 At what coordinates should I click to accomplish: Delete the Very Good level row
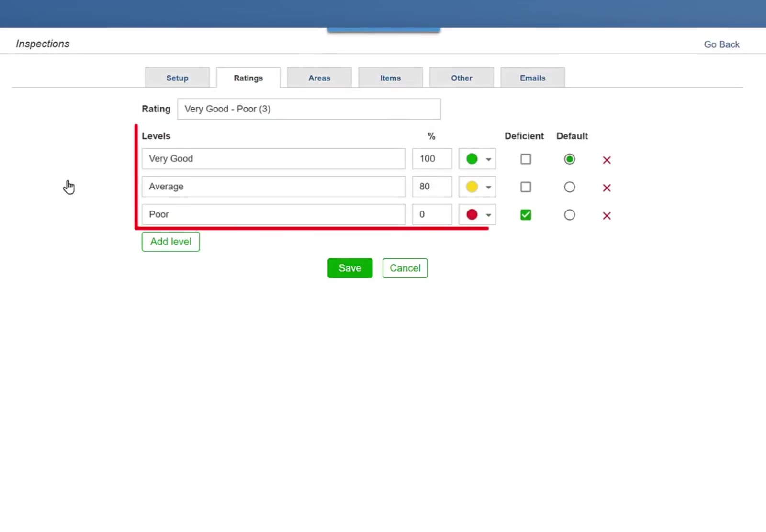[x=607, y=160]
